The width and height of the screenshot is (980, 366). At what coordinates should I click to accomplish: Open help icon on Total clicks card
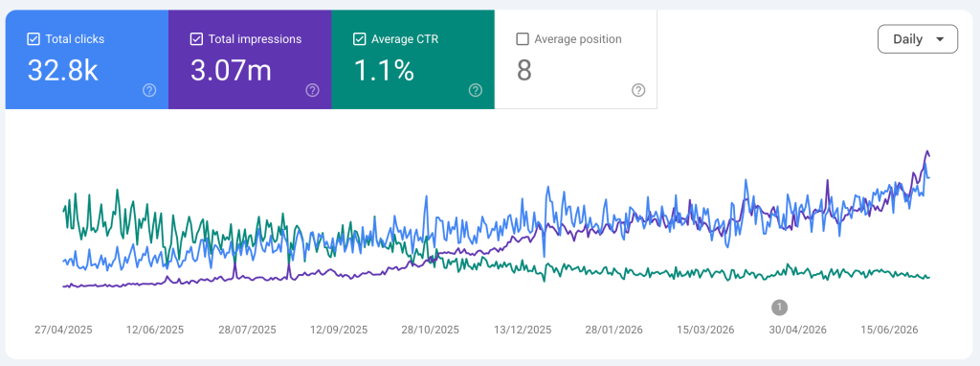click(149, 91)
